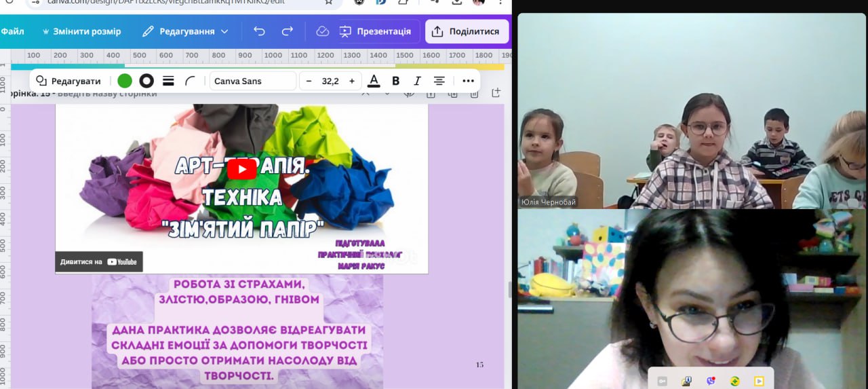Open text color picker (underlined A)

click(374, 81)
